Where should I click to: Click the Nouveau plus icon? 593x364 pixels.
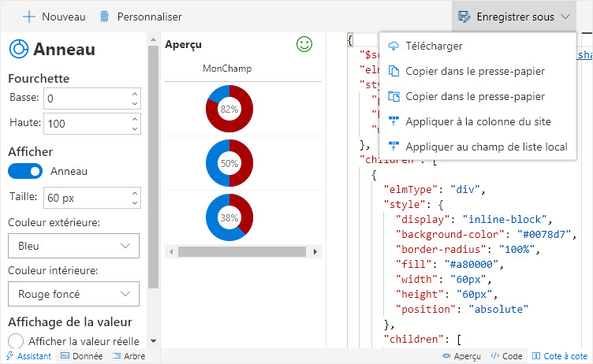(x=28, y=16)
